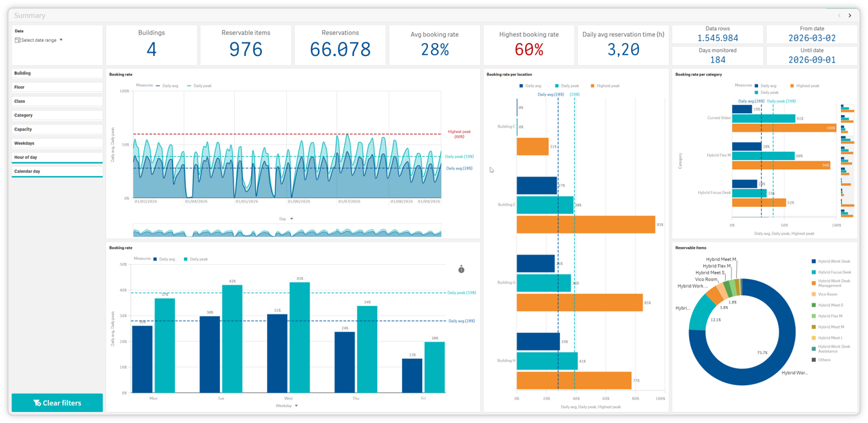Screen dimensions: 868x423
Task: Select the Wed daily peak bar at 43%
Action: [x=300, y=337]
